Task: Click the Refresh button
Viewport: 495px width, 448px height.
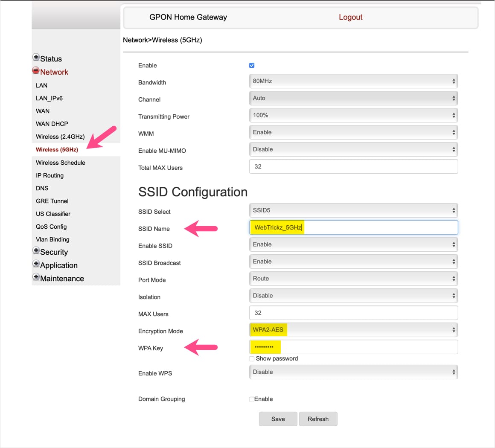Action: tap(318, 419)
